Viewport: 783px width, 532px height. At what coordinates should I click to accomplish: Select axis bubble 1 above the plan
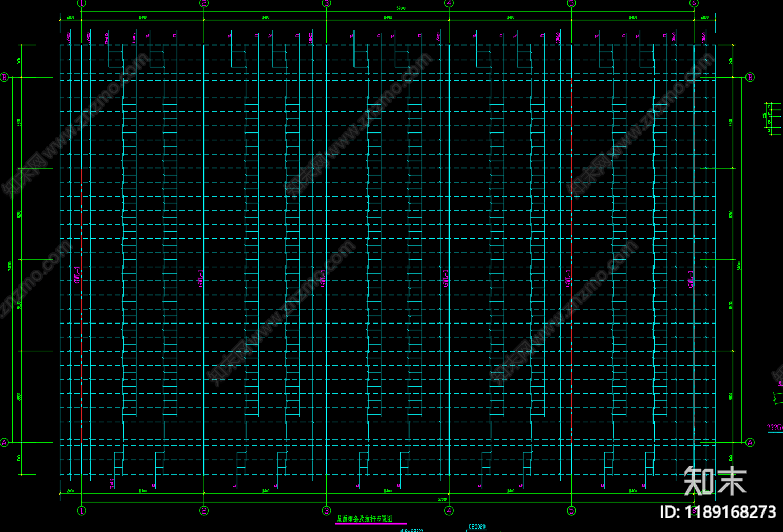(x=81, y=3)
